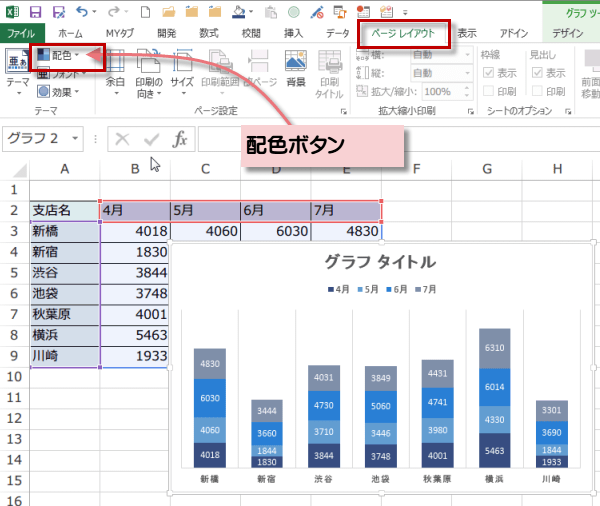Click the 6月 legend color swatch
The height and width of the screenshot is (506, 600).
389,289
